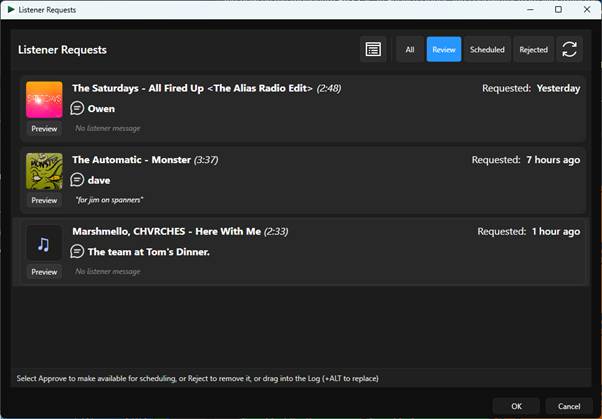Click the (3:37) duration of Monster
Screen dimensions: 602x419
point(206,160)
